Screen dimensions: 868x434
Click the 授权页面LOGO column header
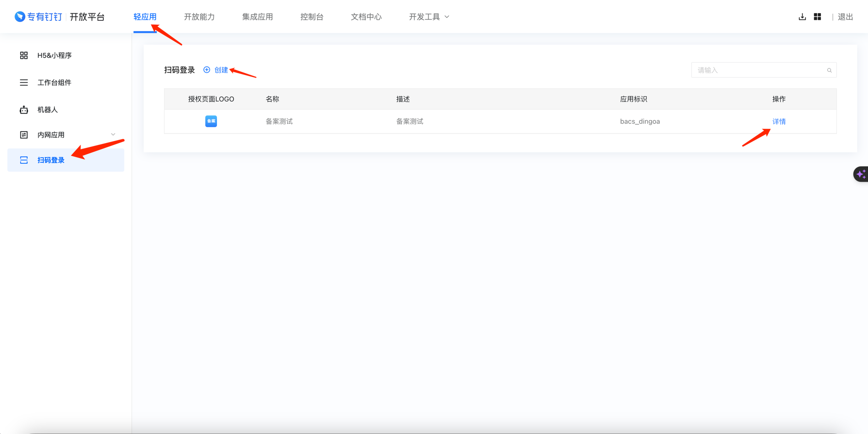[x=211, y=99]
